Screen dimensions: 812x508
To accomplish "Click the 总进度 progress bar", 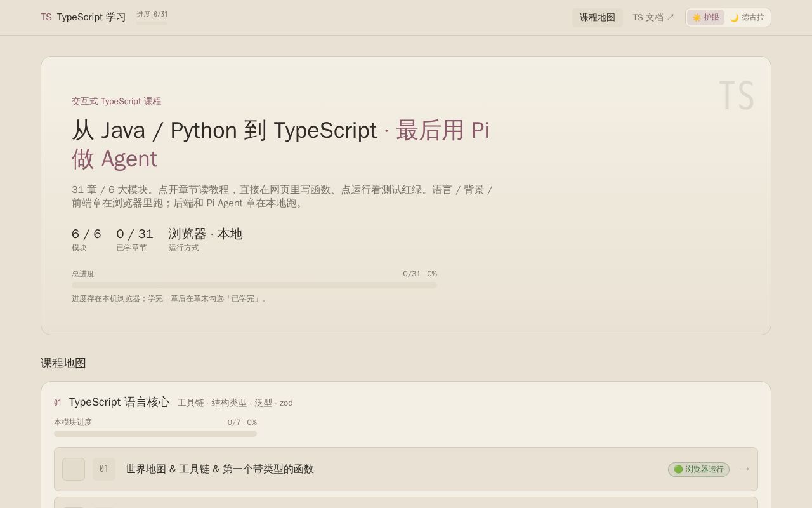I will (x=254, y=285).
